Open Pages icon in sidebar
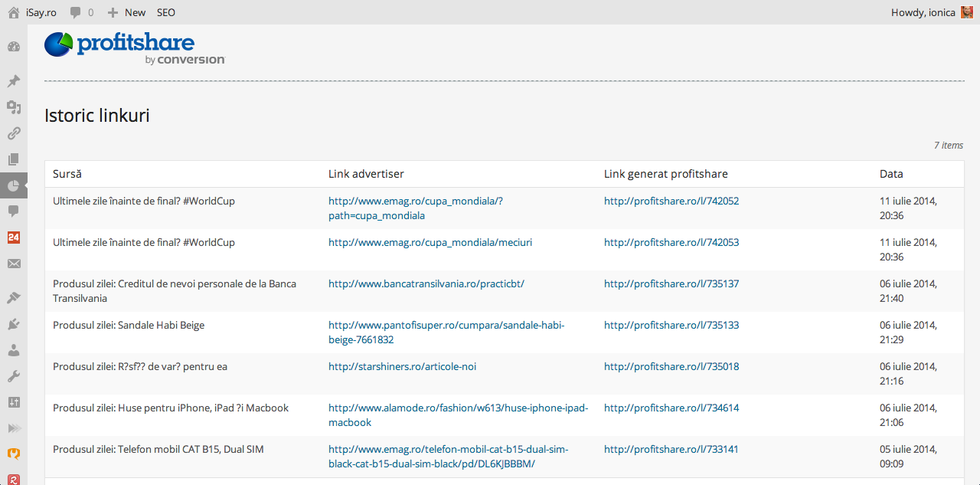 coord(14,159)
